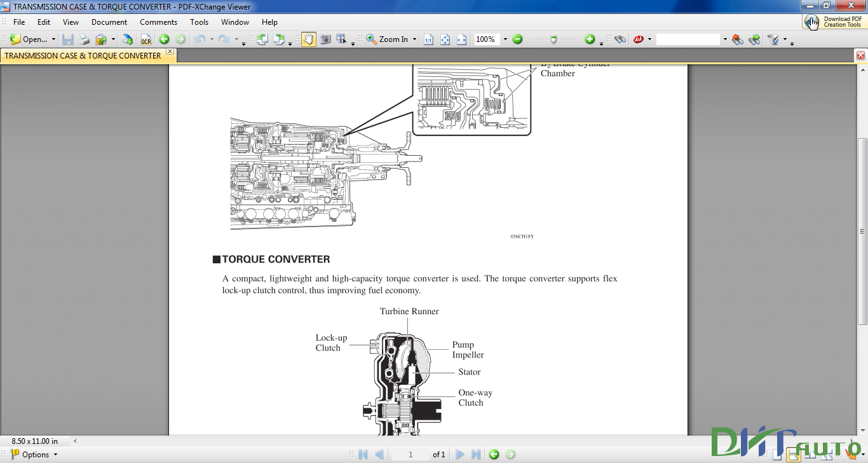This screenshot has height=463, width=868.
Task: Click the Save icon in the toolbar
Action: point(68,39)
